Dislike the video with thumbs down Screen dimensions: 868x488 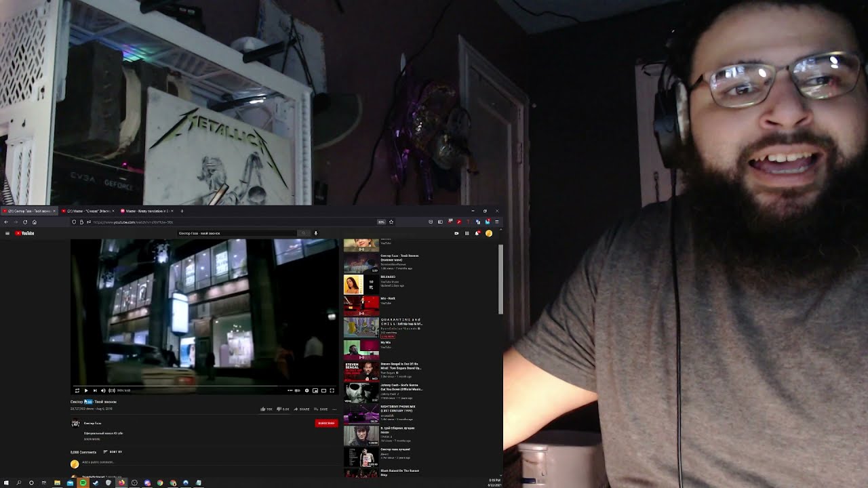(x=283, y=409)
